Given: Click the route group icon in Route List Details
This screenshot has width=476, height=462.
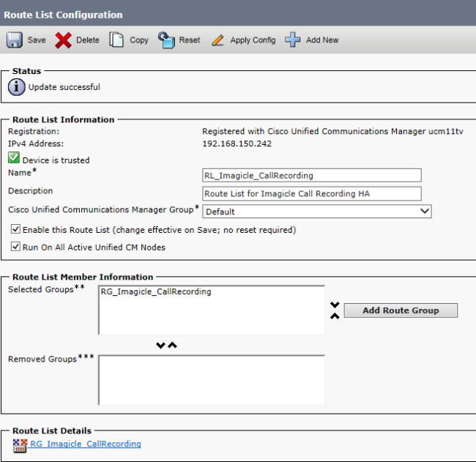Looking at the screenshot, I should [x=20, y=444].
